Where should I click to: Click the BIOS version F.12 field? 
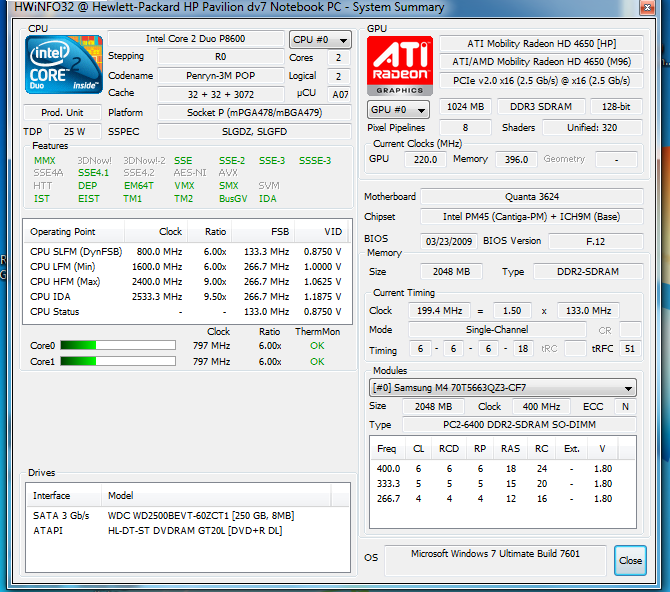coord(596,242)
